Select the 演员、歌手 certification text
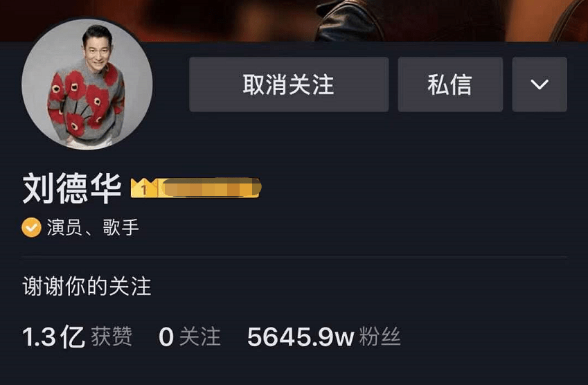This screenshot has width=588, height=385. coord(93,227)
